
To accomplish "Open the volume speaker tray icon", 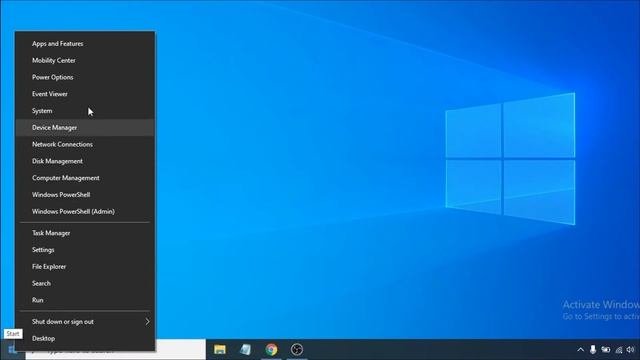I will click(x=631, y=349).
